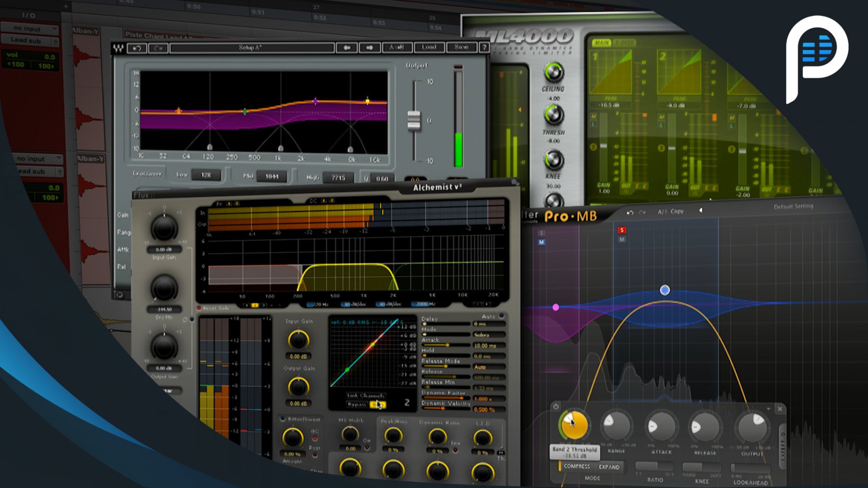The image size is (868, 488).
Task: Click Alchemist left-column Output Gain knob
Action: (x=164, y=347)
